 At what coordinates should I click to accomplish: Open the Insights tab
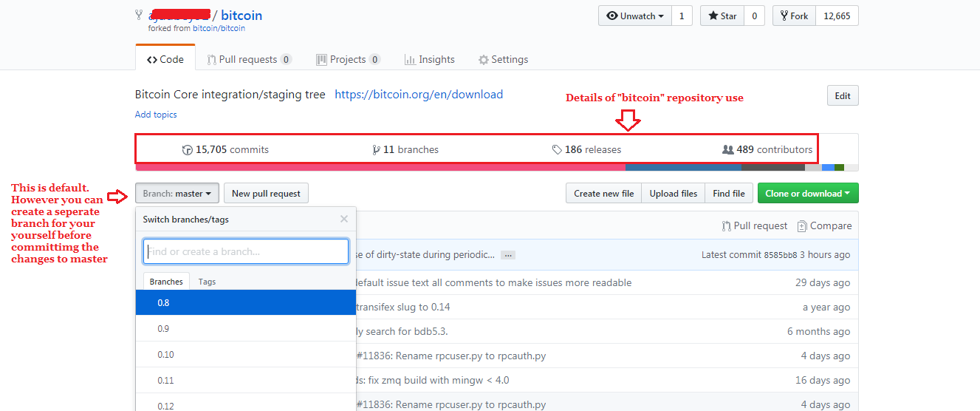tap(429, 60)
